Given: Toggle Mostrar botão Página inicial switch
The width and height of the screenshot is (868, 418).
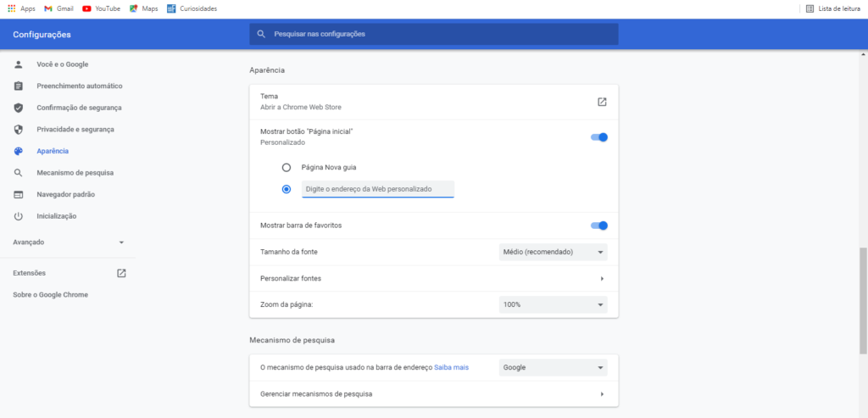Looking at the screenshot, I should (x=599, y=137).
